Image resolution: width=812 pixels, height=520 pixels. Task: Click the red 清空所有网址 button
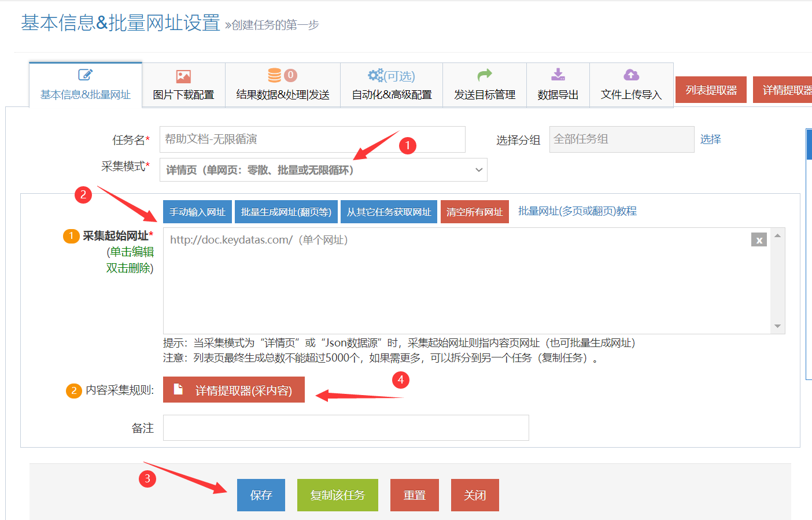474,212
